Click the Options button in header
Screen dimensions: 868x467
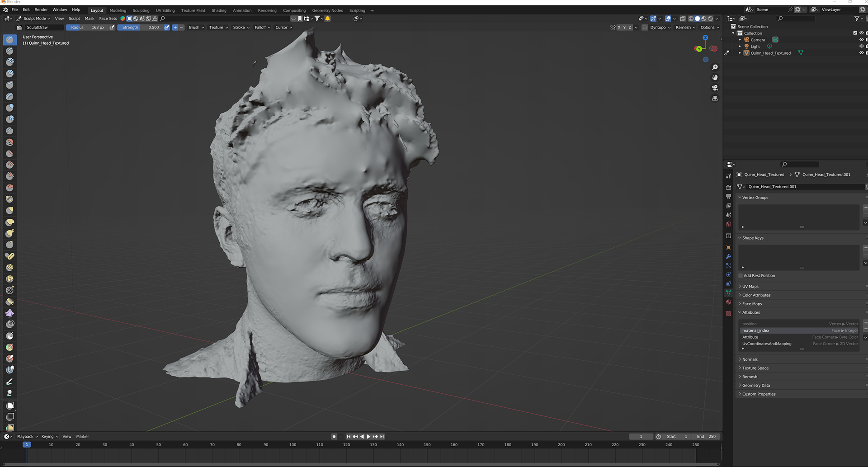[709, 28]
